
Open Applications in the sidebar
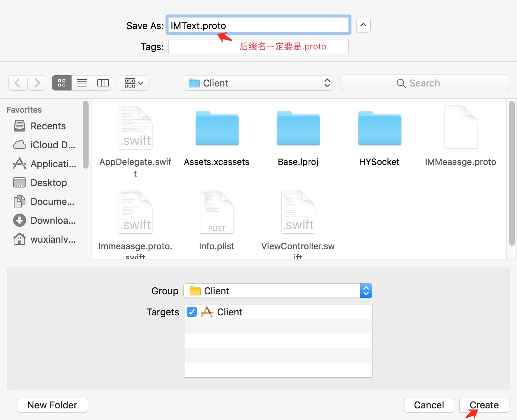tap(44, 164)
